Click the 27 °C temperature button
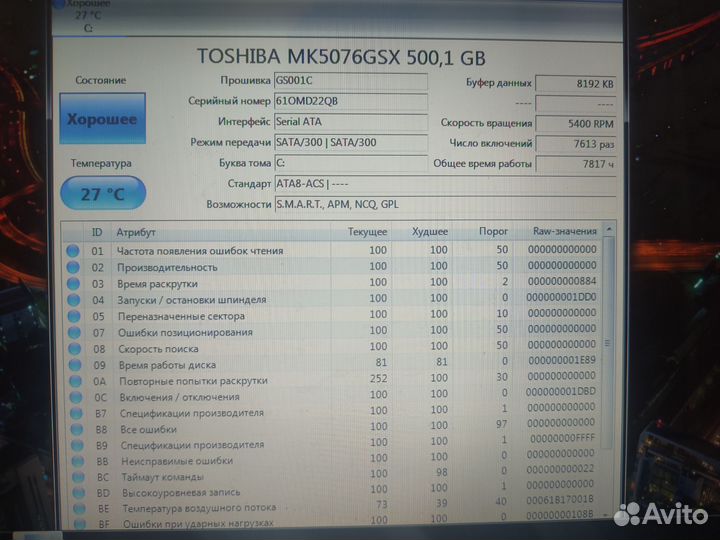 [x=103, y=193]
